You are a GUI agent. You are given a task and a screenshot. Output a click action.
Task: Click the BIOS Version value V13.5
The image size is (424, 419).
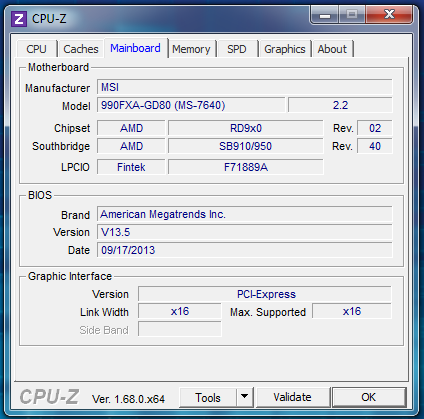point(245,232)
